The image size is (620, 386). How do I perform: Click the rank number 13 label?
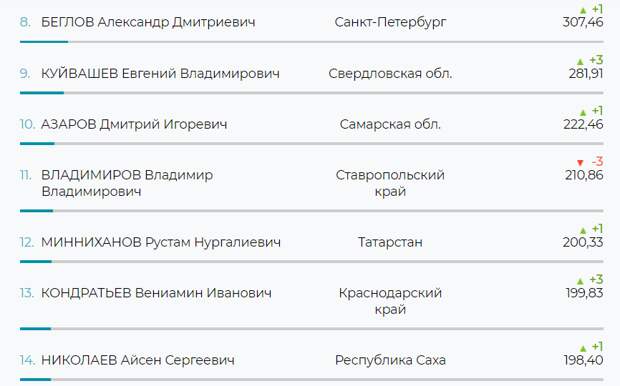point(26,293)
